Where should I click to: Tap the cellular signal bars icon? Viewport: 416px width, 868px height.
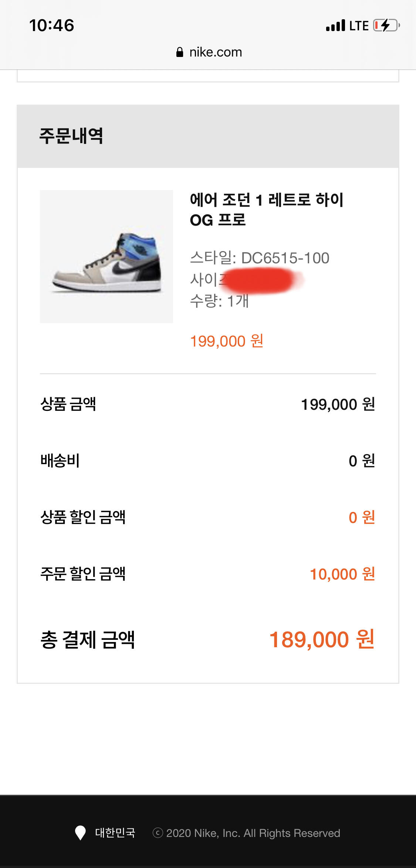(335, 26)
